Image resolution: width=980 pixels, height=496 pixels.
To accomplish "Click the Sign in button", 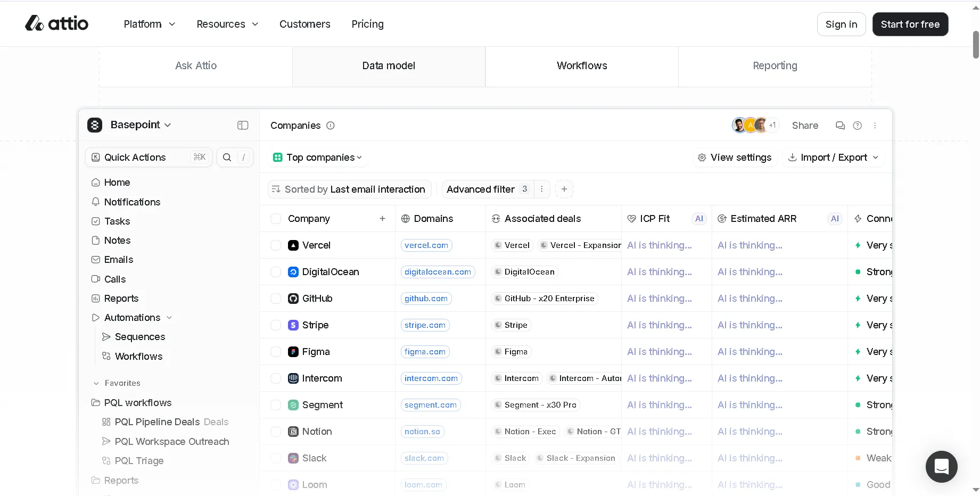I will [x=841, y=24].
